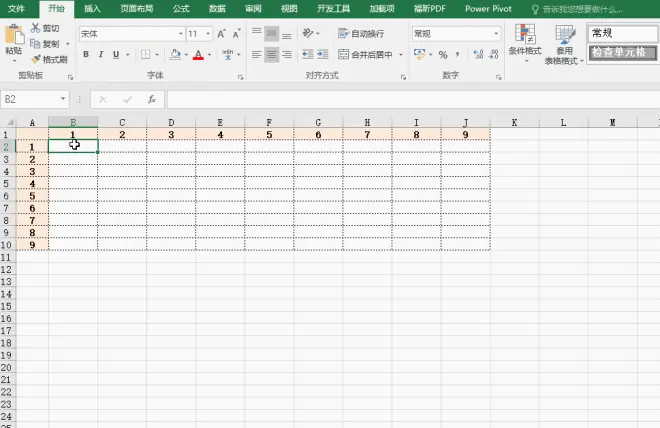This screenshot has width=660, height=428.
Task: Toggle Italic formatting
Action: click(101, 54)
